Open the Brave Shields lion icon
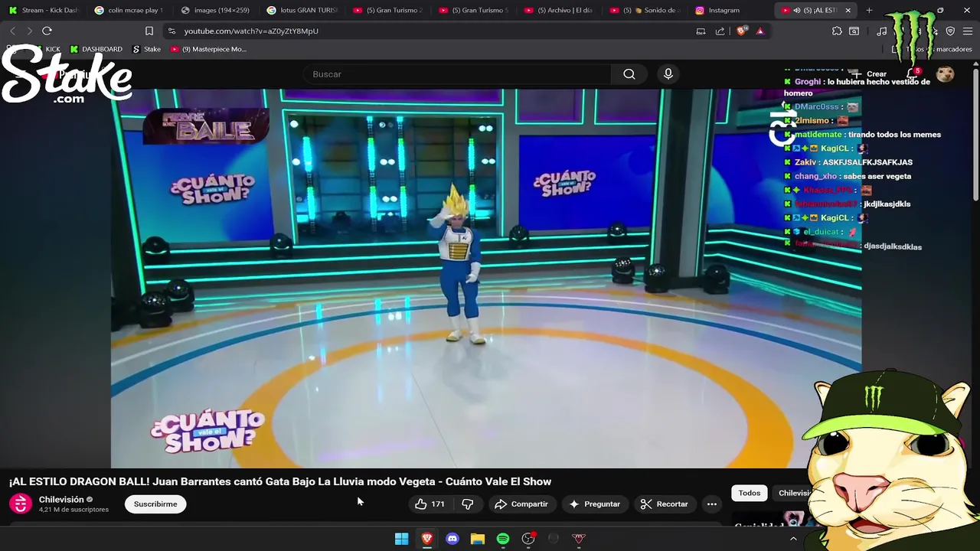Image resolution: width=980 pixels, height=551 pixels. [741, 31]
